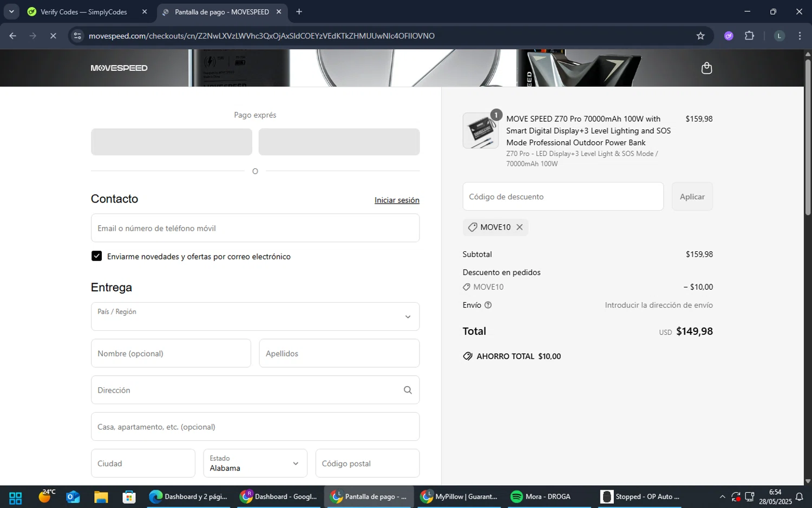The height and width of the screenshot is (508, 812).
Task: Click the Nombre (opcional) field
Action: [171, 354]
